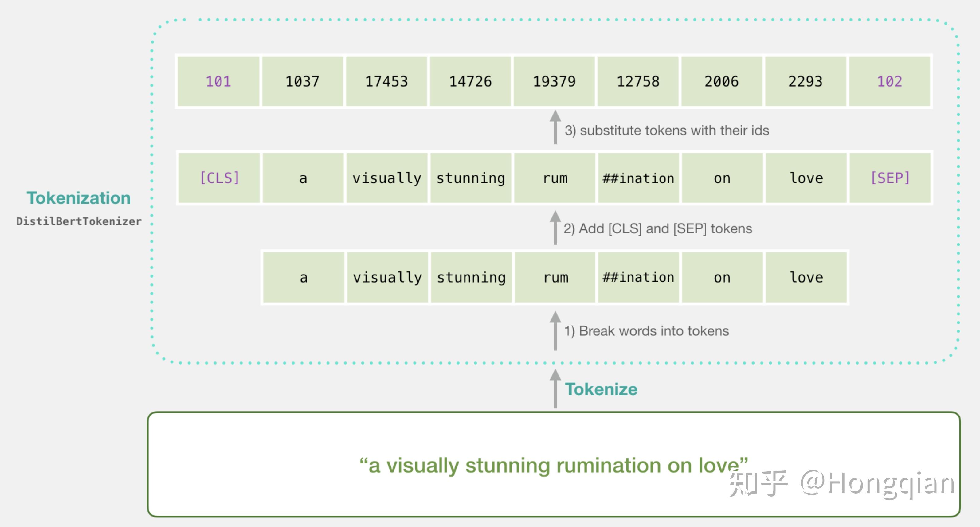Screen dimensions: 980x527
Task: Select 'love' token in the bottom row
Action: click(x=806, y=277)
